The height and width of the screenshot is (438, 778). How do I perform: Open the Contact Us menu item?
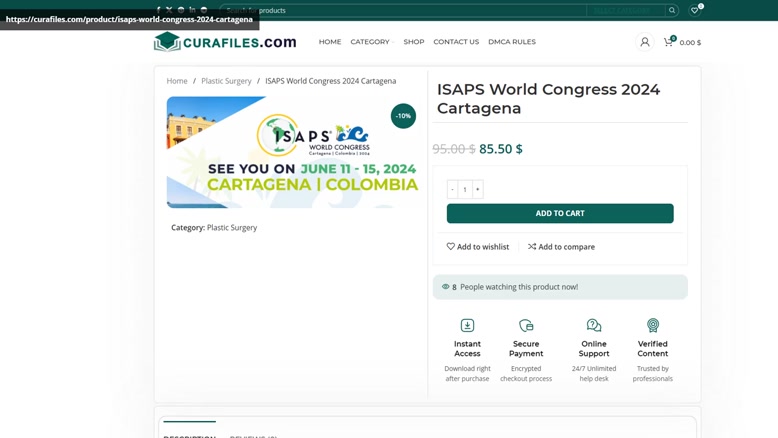click(x=456, y=42)
